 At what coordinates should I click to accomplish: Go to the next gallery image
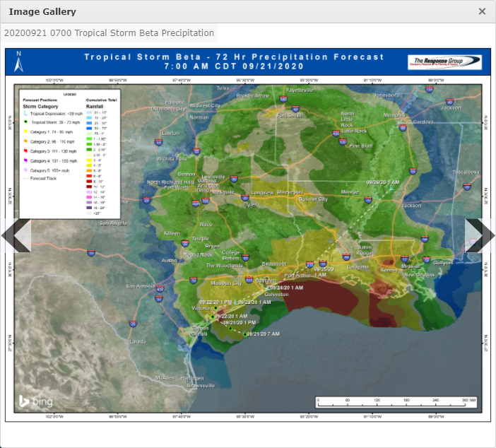pos(480,235)
